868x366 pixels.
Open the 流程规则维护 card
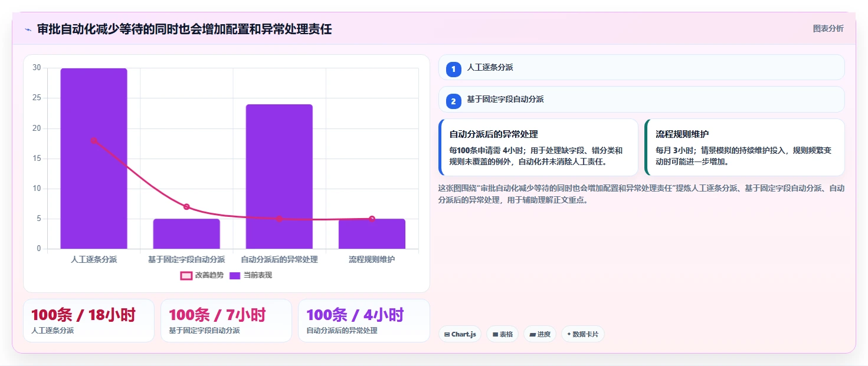[745, 147]
